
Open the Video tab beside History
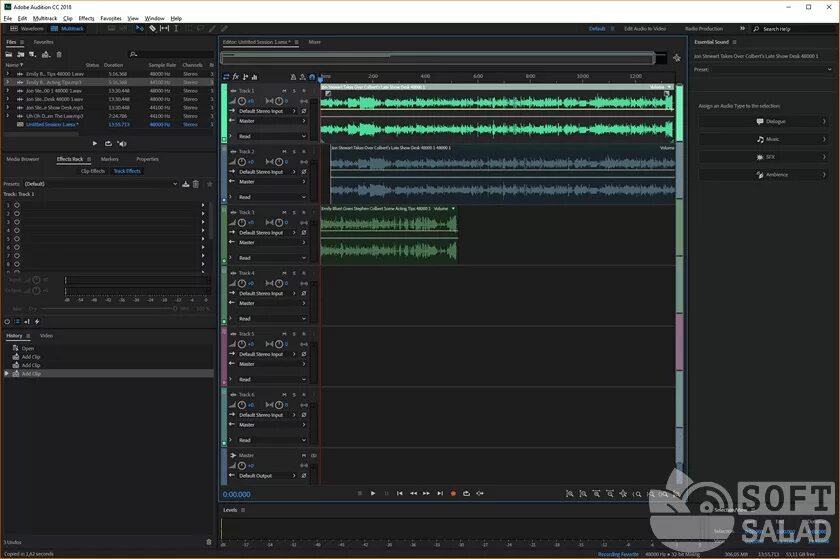click(x=46, y=336)
